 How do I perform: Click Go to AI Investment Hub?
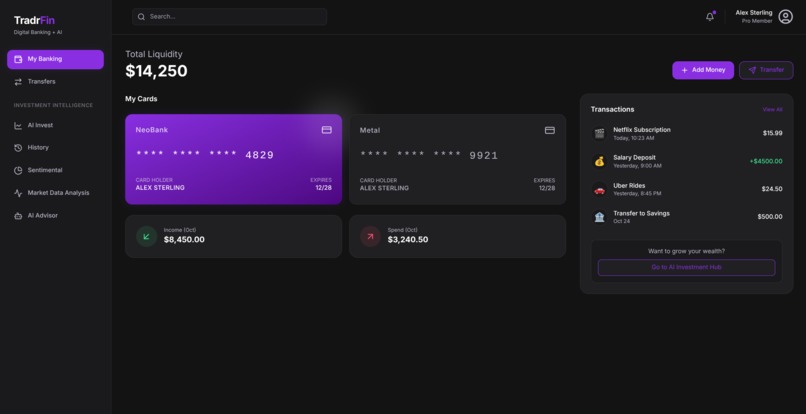(x=686, y=267)
